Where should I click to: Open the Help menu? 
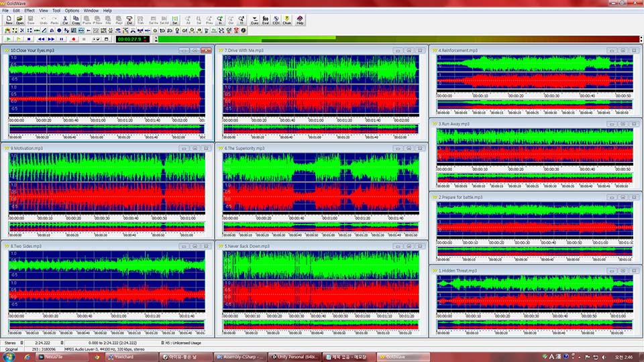[x=107, y=11]
